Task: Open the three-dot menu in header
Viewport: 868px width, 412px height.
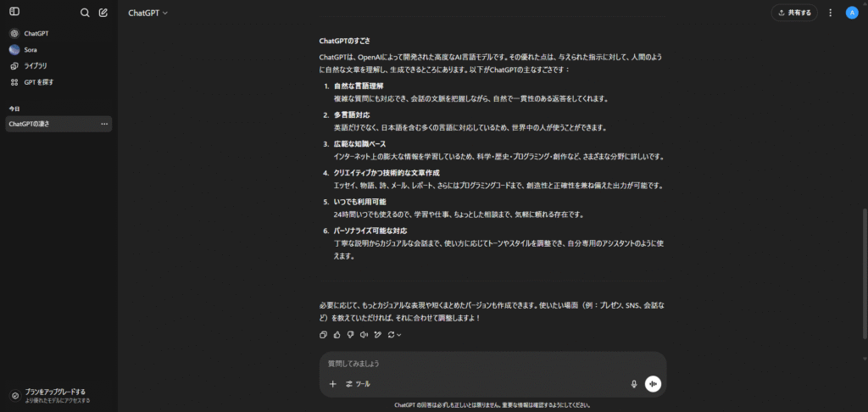Action: [830, 13]
